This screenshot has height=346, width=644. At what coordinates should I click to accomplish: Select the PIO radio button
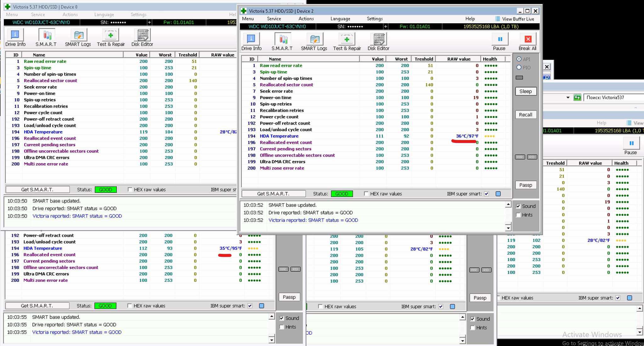tap(519, 67)
